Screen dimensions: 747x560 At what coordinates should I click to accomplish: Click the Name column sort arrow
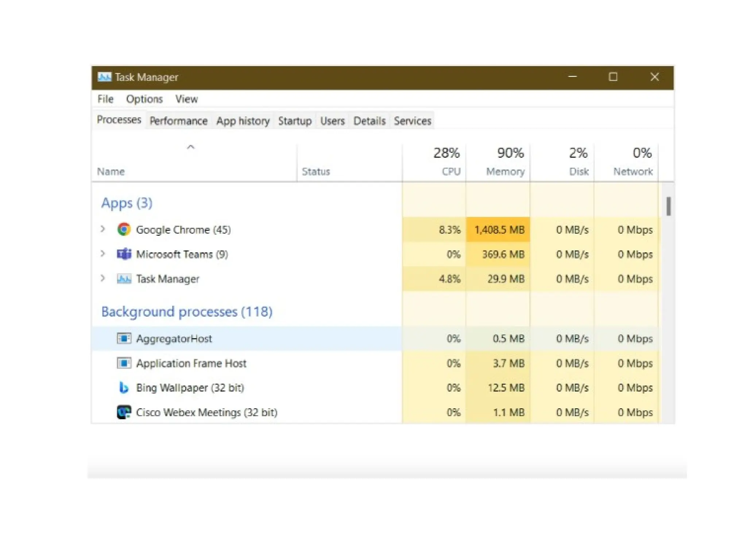click(190, 147)
